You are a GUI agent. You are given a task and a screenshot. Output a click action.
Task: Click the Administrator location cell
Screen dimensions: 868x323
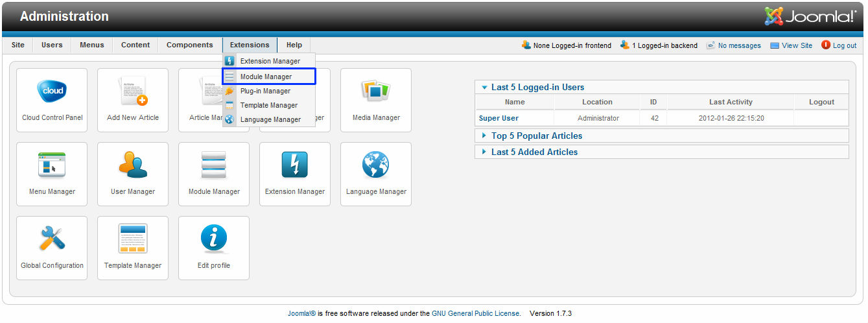(x=598, y=118)
